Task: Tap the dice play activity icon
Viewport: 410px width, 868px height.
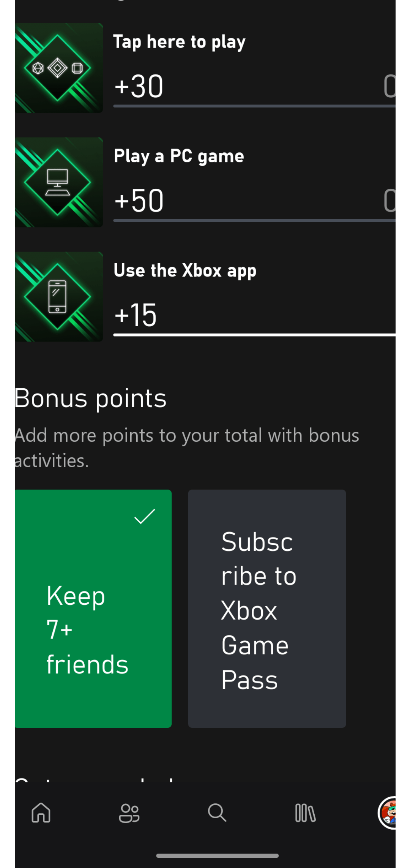Action: click(x=59, y=68)
